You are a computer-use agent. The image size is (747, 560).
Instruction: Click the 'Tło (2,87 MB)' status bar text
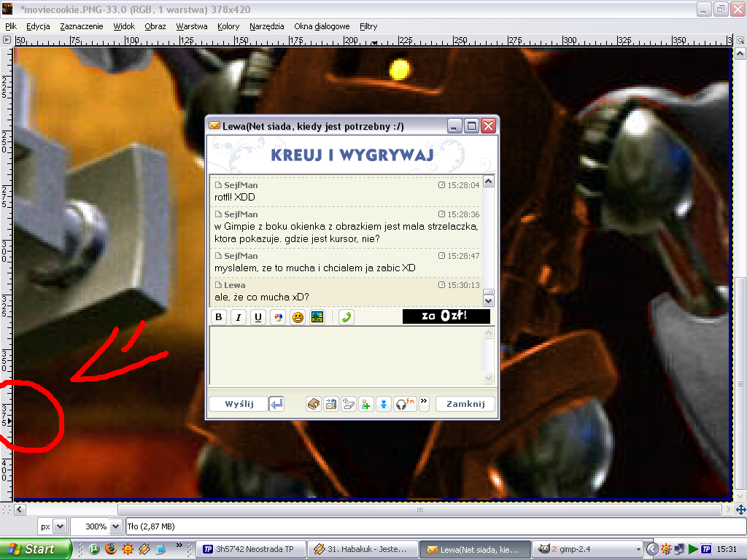(151, 526)
